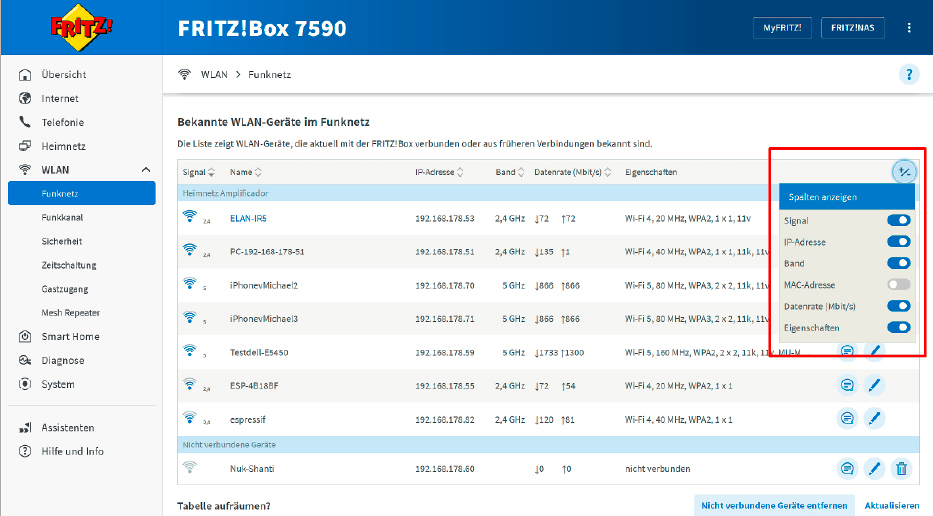Viewport: 933px width, 516px height.
Task: Click the WLAN icon in the breadcrumb
Action: tap(184, 74)
